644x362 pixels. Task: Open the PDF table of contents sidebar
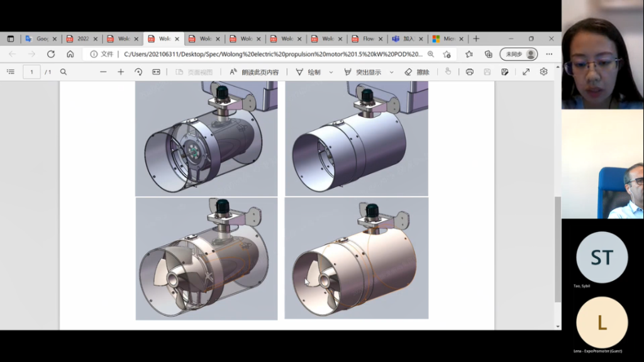[x=10, y=72]
